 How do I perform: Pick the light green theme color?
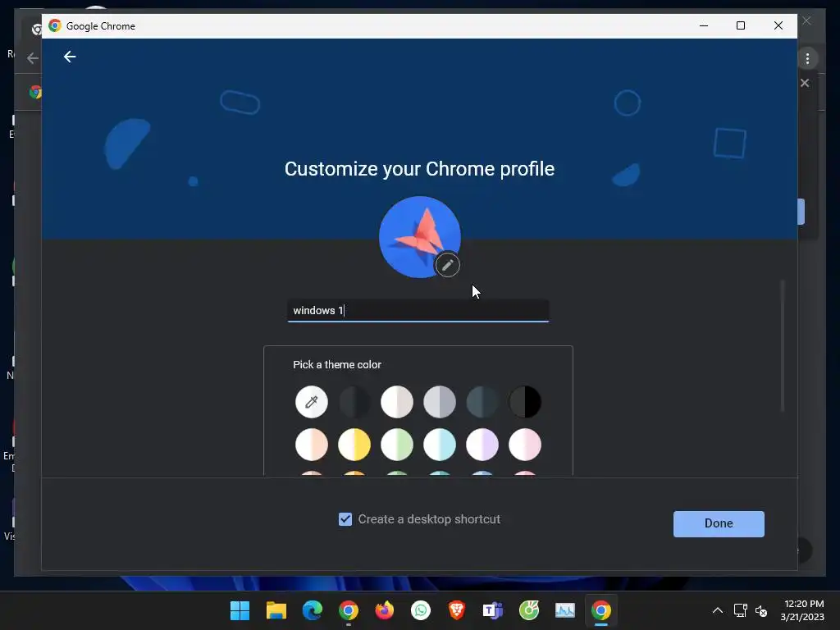(x=397, y=445)
